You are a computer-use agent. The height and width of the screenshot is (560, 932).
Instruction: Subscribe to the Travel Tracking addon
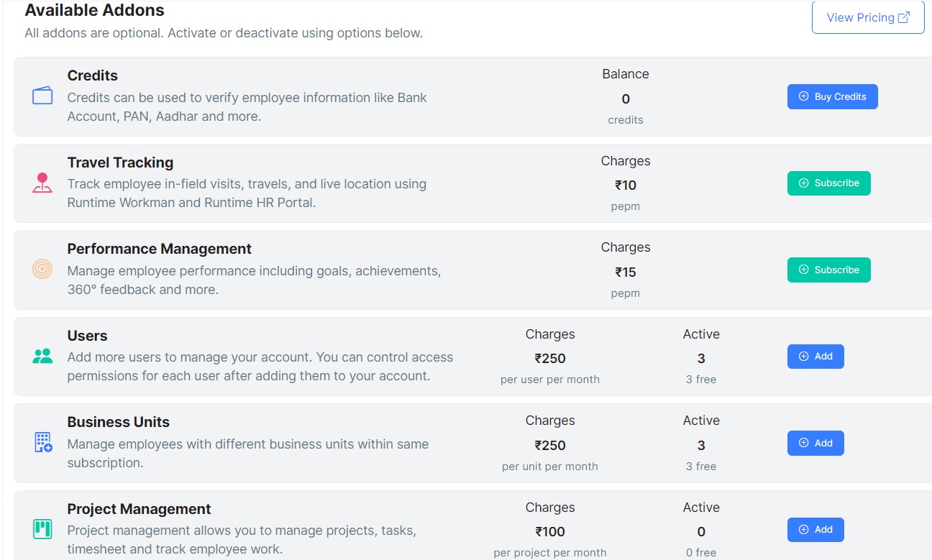point(828,183)
